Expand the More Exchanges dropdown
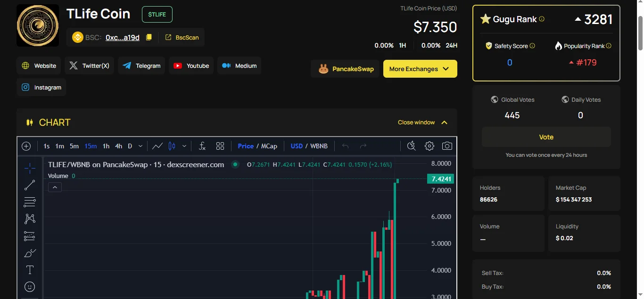 [420, 69]
